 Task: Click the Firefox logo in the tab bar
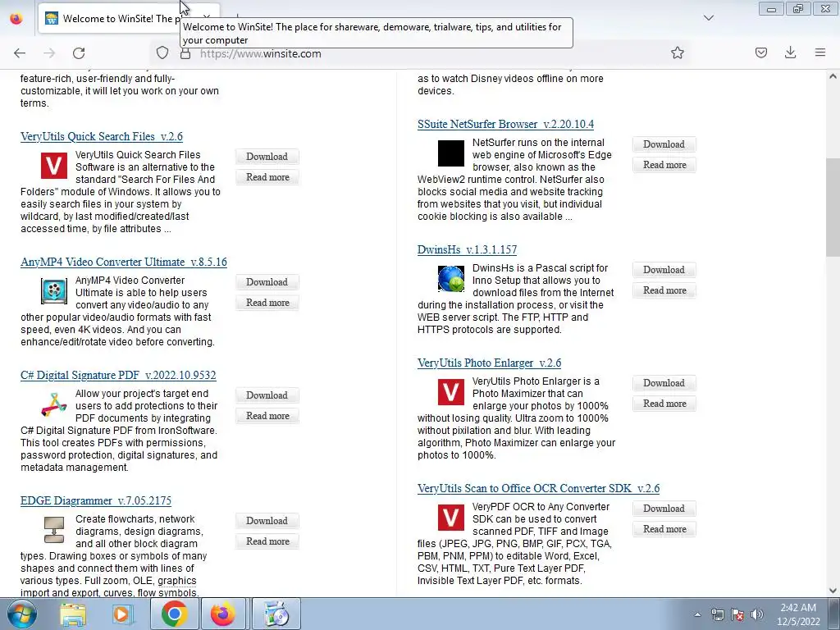(16, 18)
